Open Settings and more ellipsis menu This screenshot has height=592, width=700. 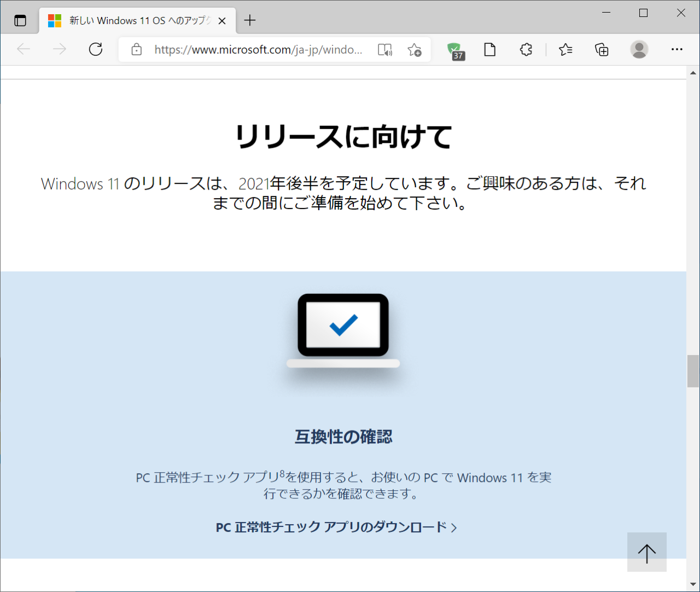click(x=677, y=50)
